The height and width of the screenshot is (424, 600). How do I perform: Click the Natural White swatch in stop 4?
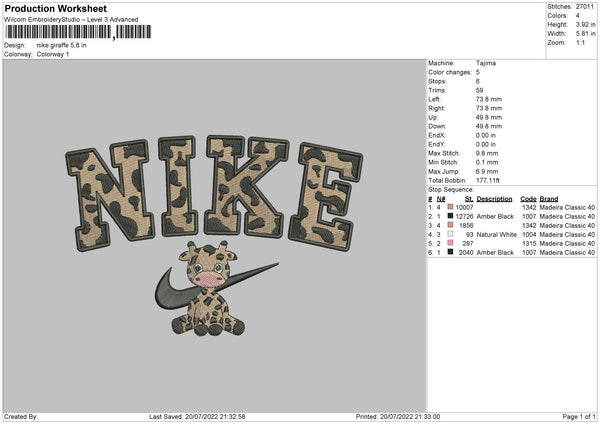point(450,234)
